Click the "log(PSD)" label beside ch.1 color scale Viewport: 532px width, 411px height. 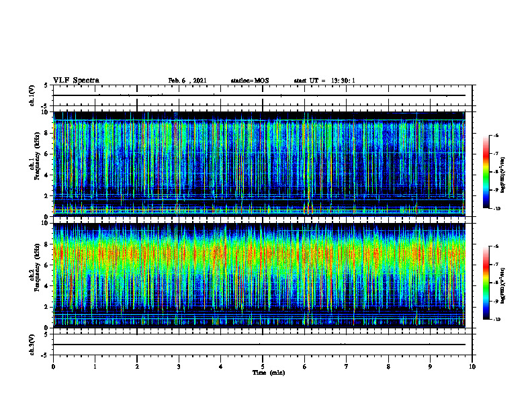pos(503,175)
